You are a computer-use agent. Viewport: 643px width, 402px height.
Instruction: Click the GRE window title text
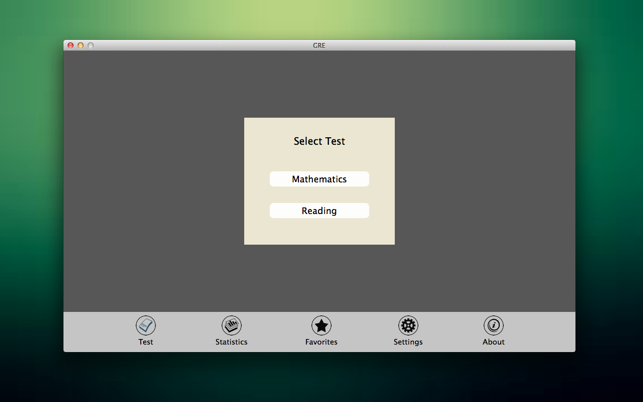point(319,45)
